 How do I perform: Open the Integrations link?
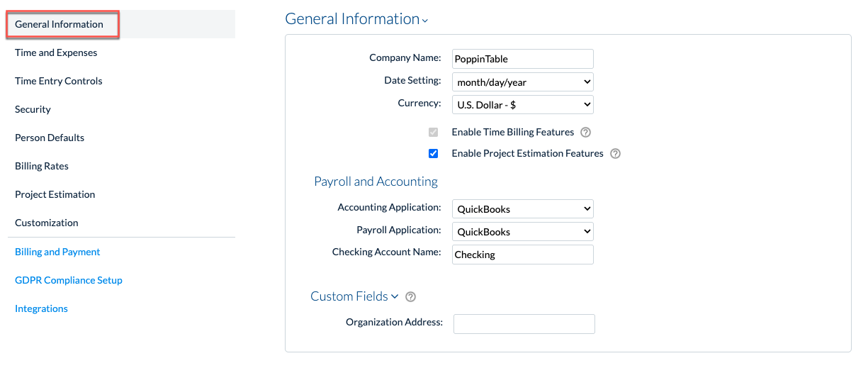[41, 308]
